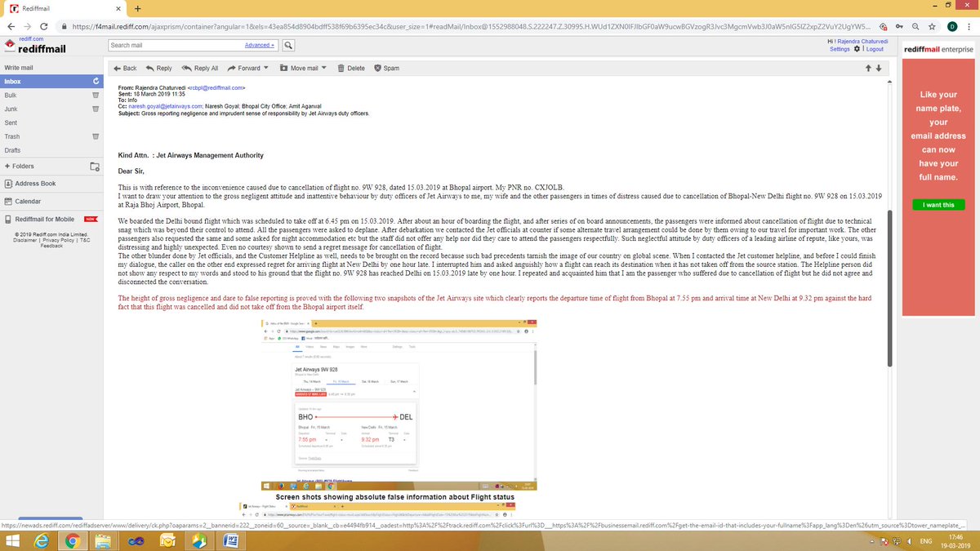
Task: Click the Settings gear icon
Action: (857, 49)
